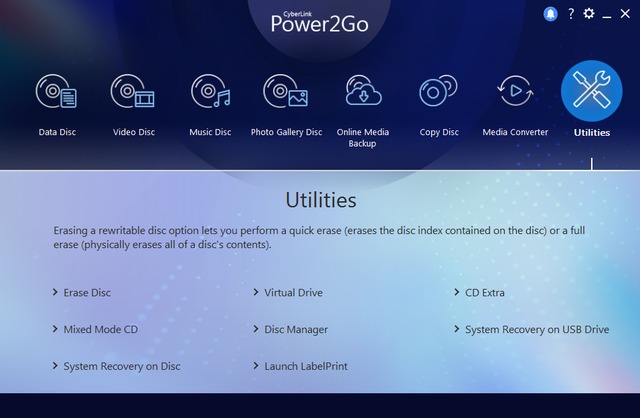Choose Mixed Mode CD
640x418 pixels.
(100, 329)
